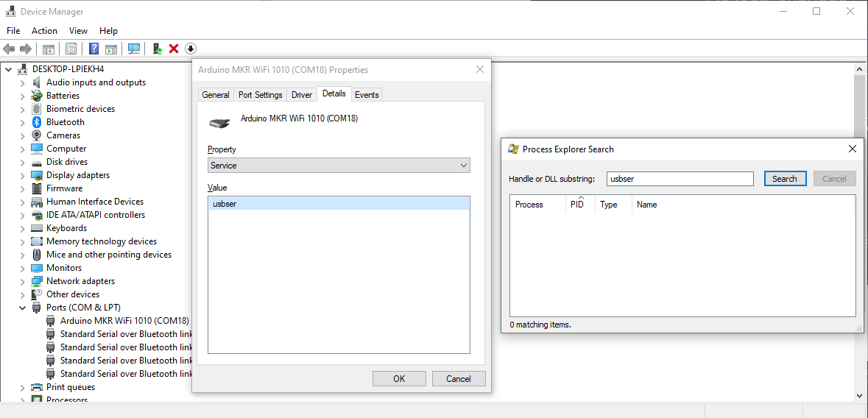868x418 pixels.
Task: Open the Help menu
Action: [x=108, y=31]
